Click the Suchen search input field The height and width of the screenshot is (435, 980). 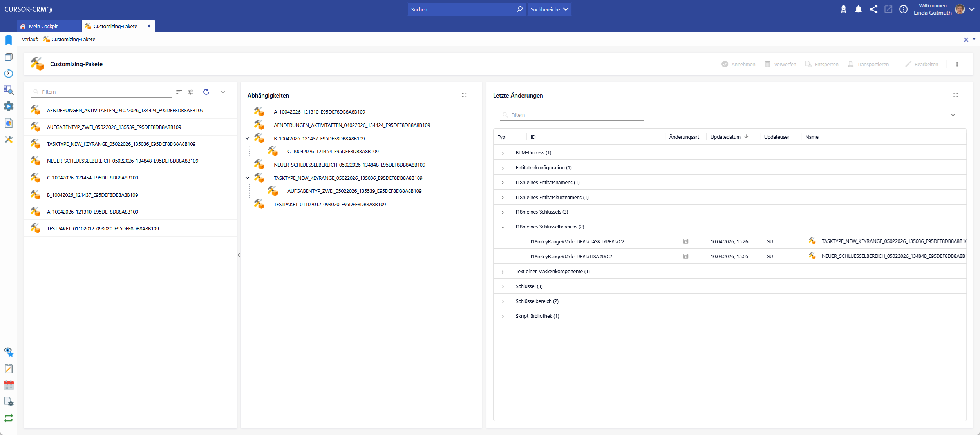tap(462, 9)
